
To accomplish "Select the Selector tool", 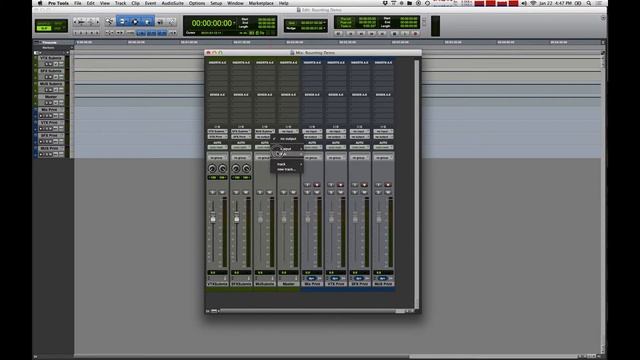I will 135,21.
